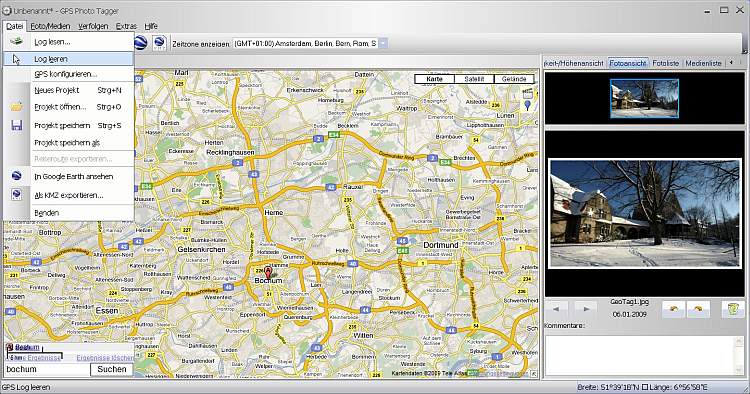
Task: Open the Foto/Medien menu
Action: click(x=50, y=26)
